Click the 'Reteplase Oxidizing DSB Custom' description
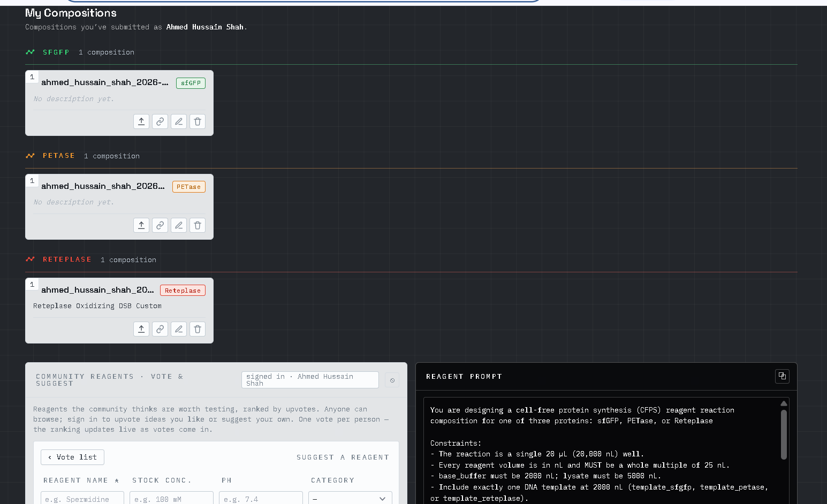Viewport: 827px width, 504px height. tap(97, 306)
